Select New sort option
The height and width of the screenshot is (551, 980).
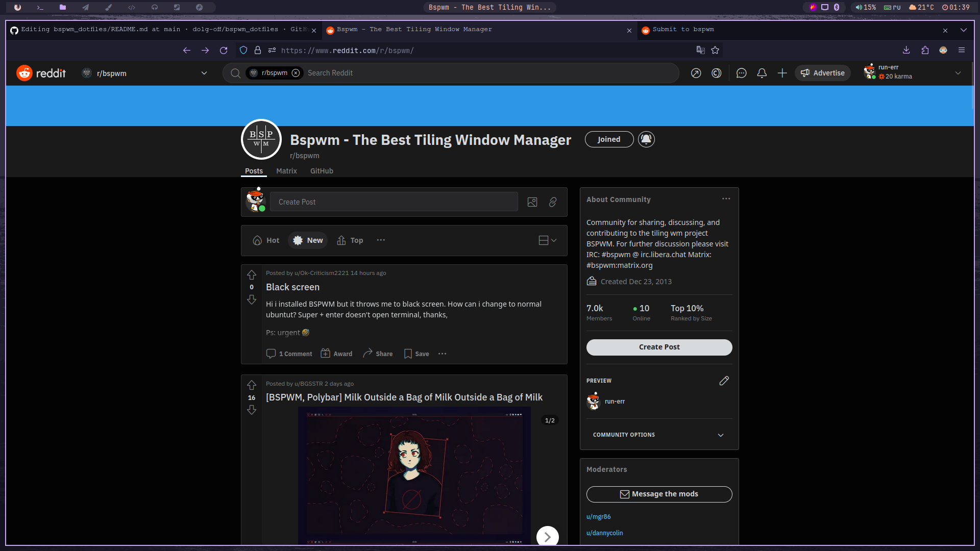(308, 240)
